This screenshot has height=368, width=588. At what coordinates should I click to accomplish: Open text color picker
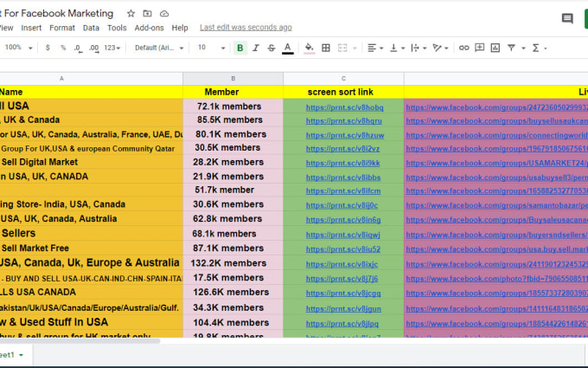click(288, 48)
